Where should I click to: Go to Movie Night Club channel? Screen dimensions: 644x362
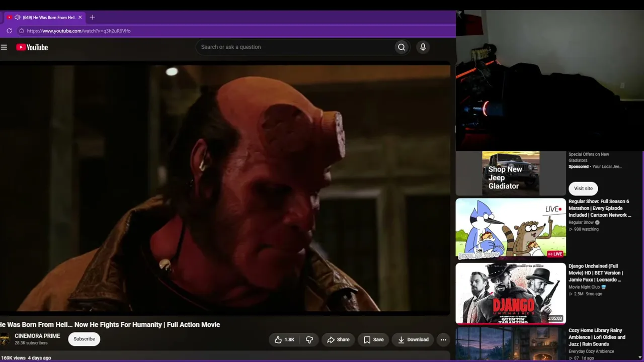click(x=584, y=287)
